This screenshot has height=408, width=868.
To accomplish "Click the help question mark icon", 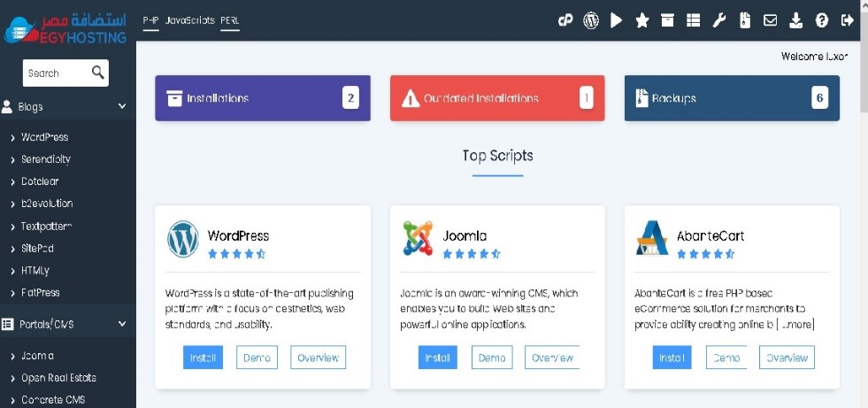I will [x=822, y=20].
